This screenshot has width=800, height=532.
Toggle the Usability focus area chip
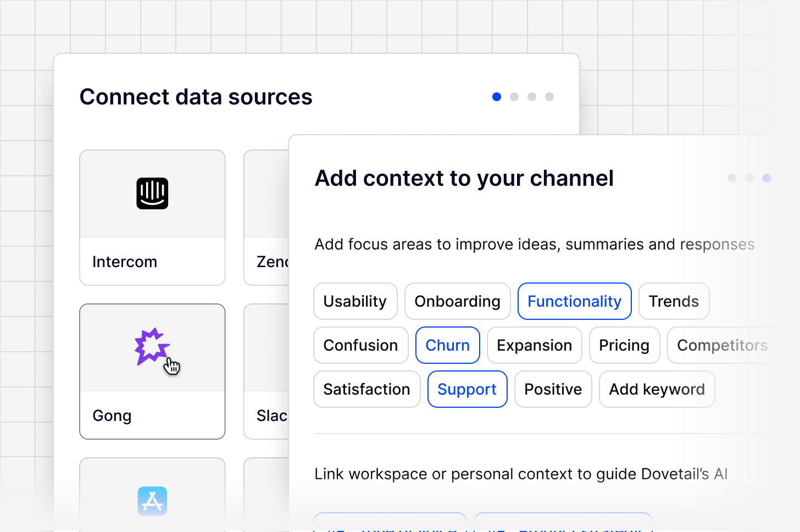tap(355, 301)
